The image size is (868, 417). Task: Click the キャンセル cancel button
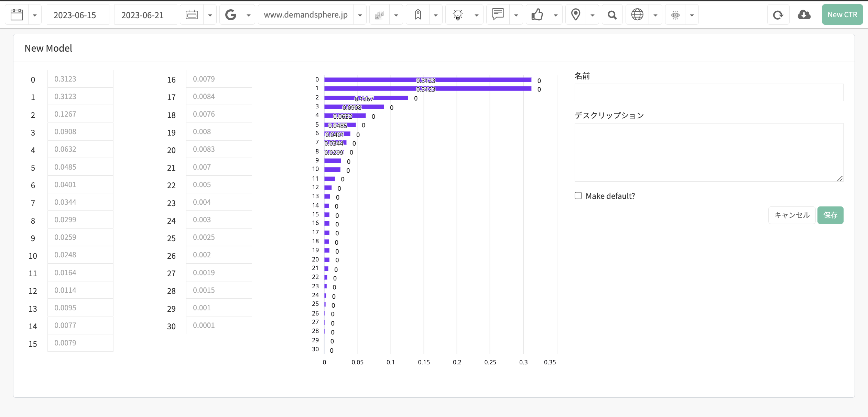click(792, 215)
